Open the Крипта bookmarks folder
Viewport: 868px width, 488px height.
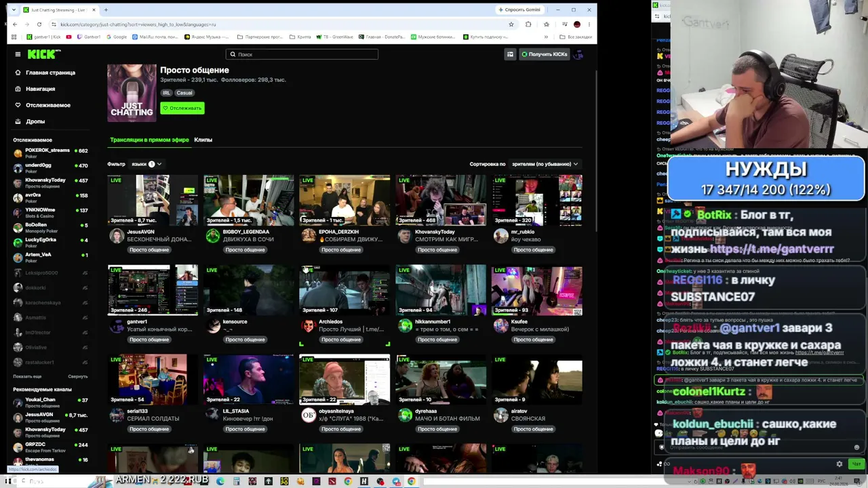tap(300, 37)
